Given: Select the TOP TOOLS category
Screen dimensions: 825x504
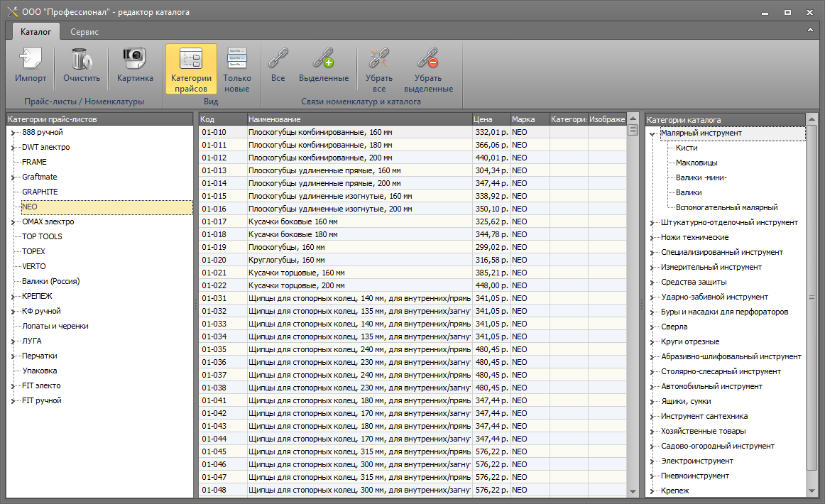Looking at the screenshot, I should pos(42,237).
